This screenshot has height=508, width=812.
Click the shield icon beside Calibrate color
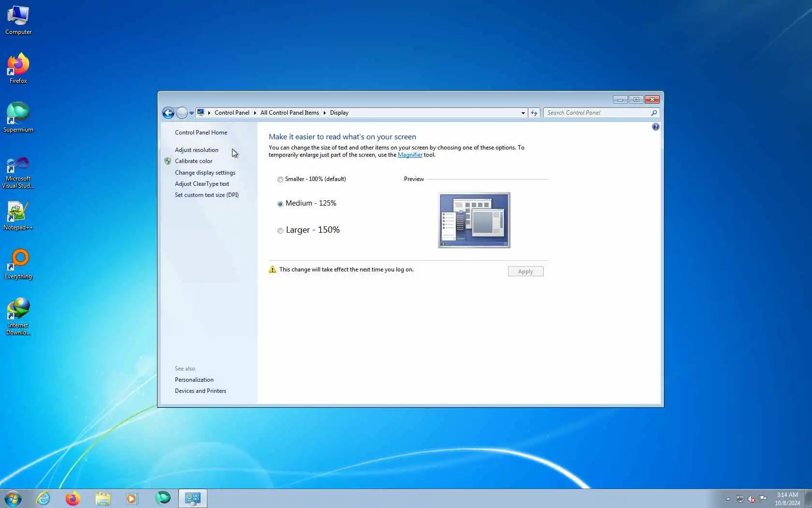168,161
